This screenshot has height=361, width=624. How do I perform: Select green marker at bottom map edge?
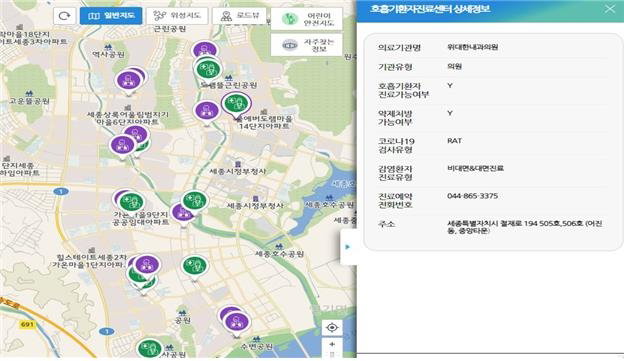[150, 349]
